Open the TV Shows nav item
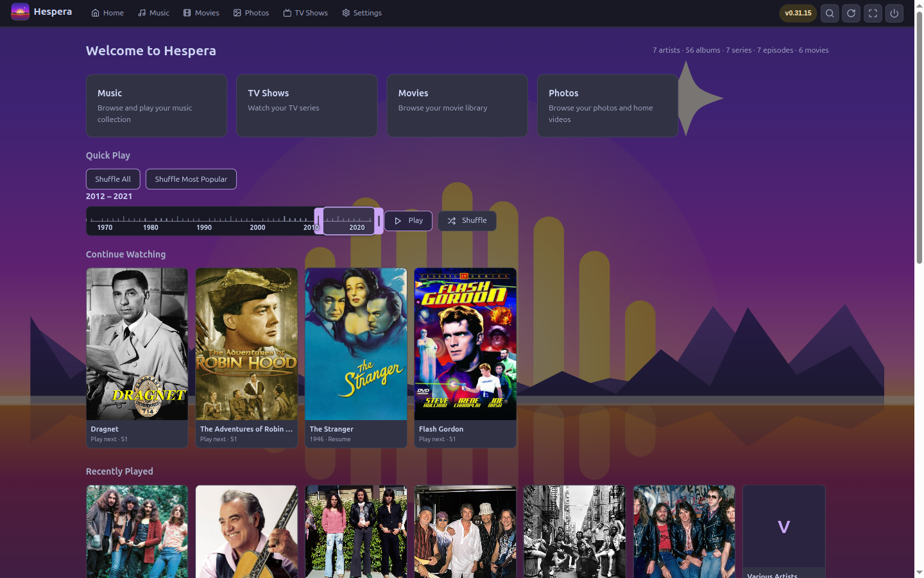Screen dimensions: 924x578 tap(305, 13)
